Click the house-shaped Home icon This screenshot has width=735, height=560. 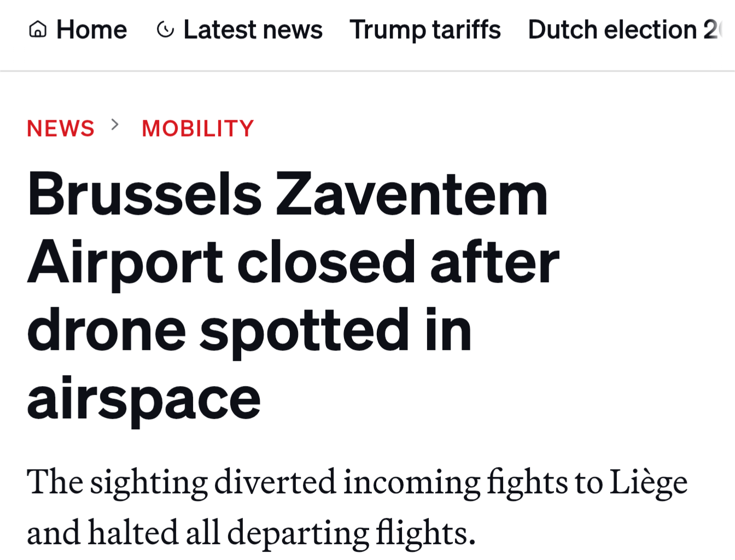(x=38, y=30)
